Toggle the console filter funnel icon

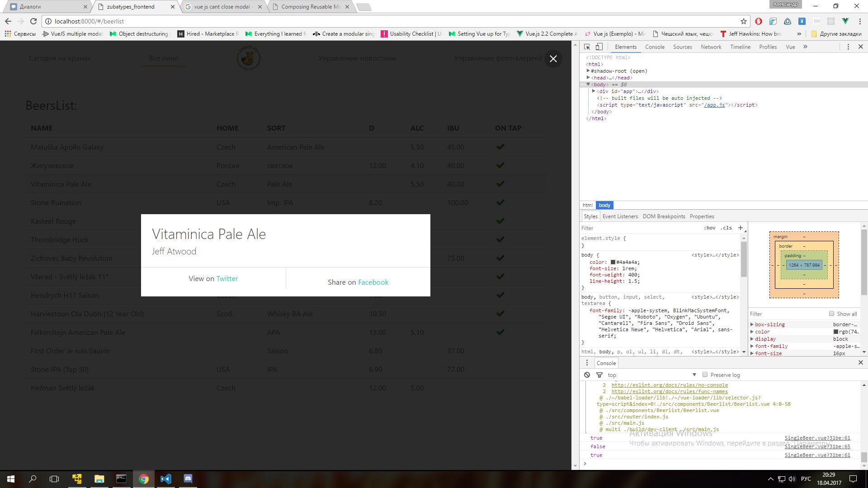(599, 375)
